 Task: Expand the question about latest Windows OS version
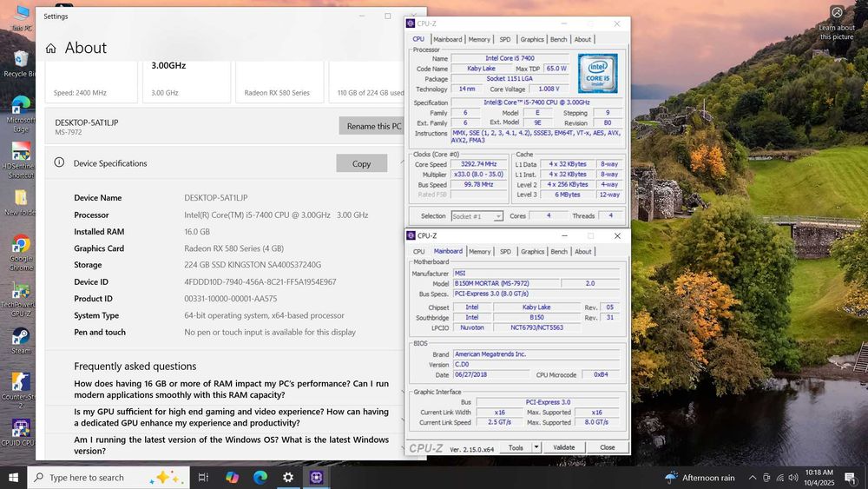click(232, 446)
